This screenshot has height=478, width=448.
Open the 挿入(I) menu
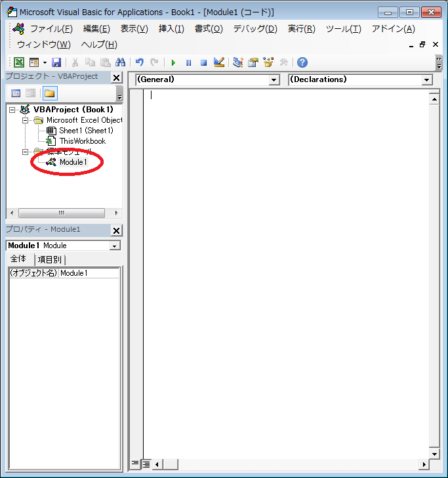pos(171,29)
